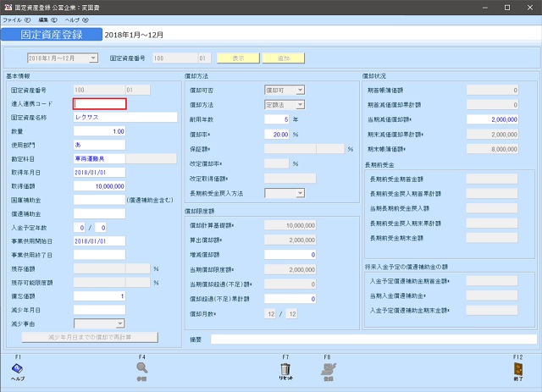This screenshot has height=392, width=542.
Task: Click the F8 登録 register icon
Action: 327,367
